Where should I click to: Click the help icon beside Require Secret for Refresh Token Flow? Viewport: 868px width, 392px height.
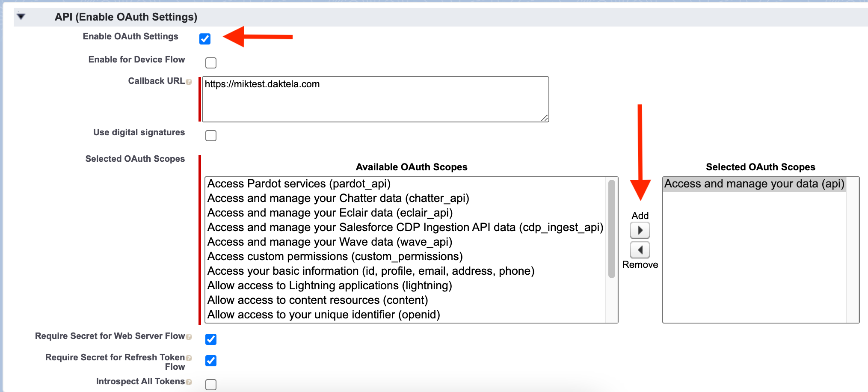coord(188,357)
